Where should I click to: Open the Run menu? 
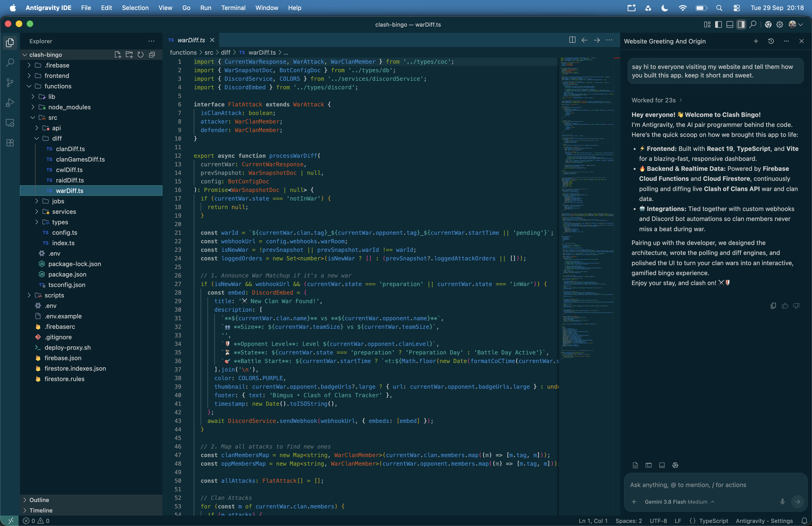click(205, 8)
